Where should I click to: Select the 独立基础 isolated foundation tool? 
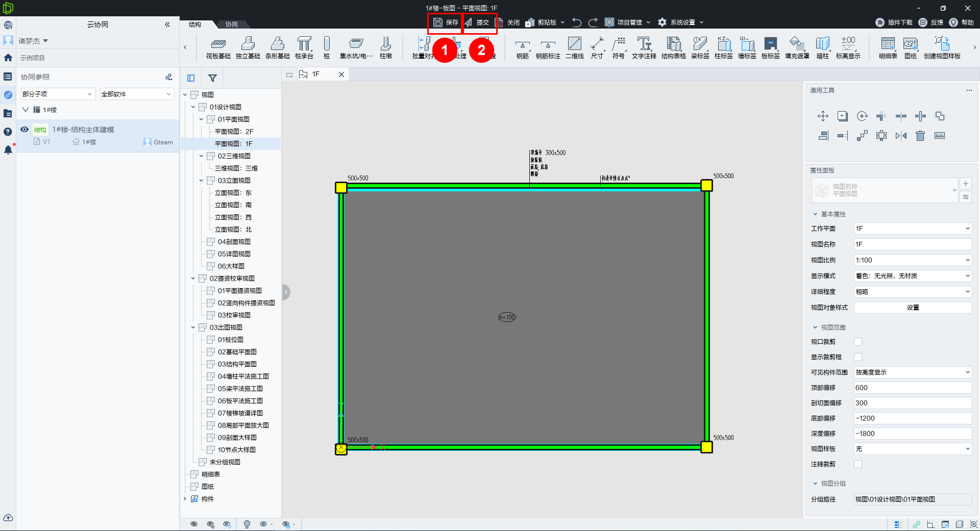click(248, 48)
